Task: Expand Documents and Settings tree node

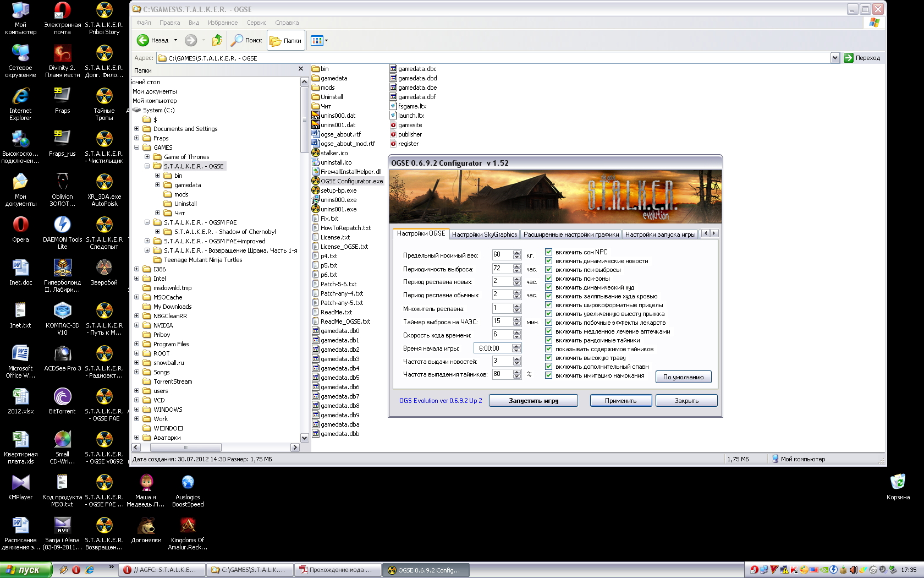Action: point(136,129)
